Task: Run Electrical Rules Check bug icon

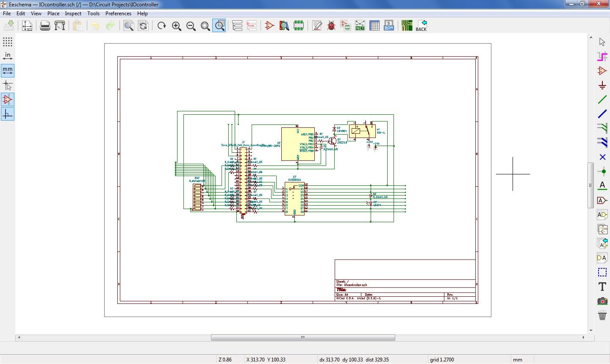Action: point(331,25)
